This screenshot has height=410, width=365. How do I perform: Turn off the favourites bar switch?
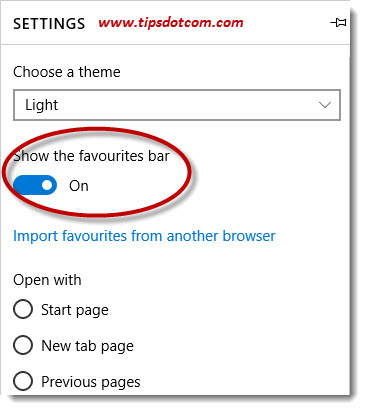[35, 185]
